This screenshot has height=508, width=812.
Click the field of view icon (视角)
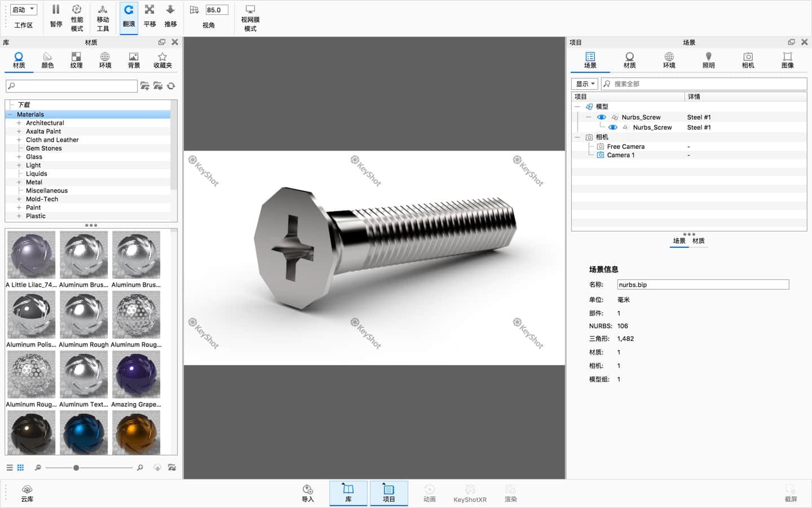[195, 10]
